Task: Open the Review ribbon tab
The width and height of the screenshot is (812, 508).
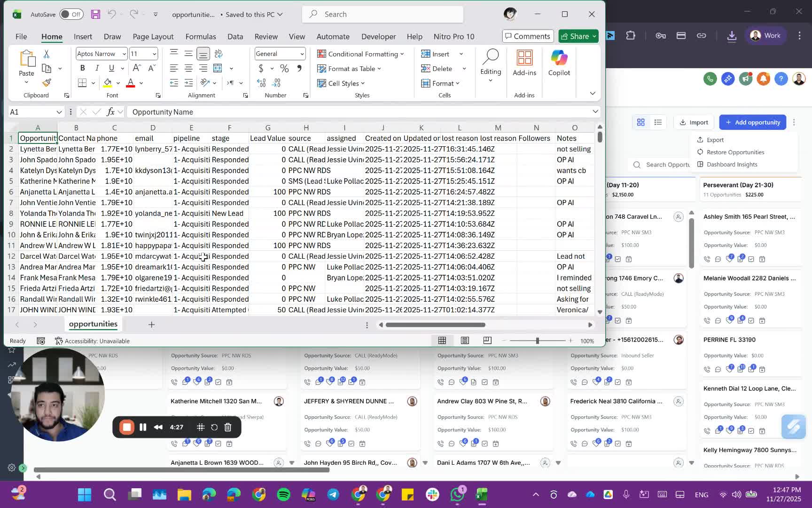Action: point(266,36)
